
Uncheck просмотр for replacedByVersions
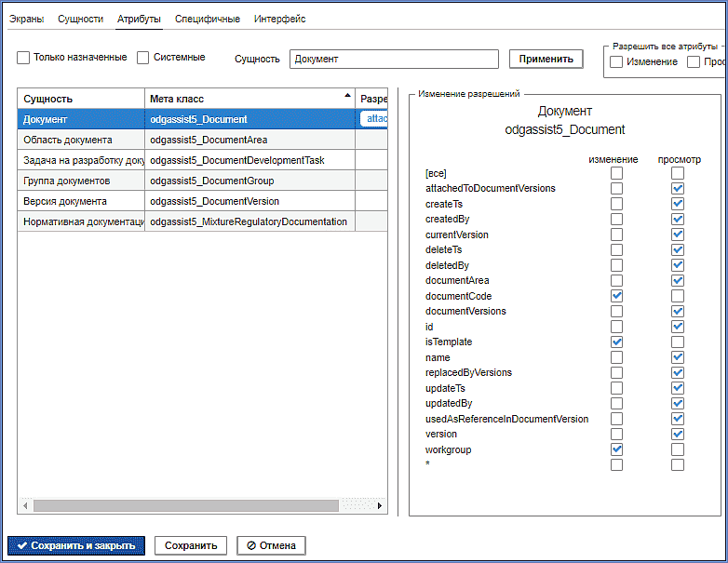click(x=678, y=373)
